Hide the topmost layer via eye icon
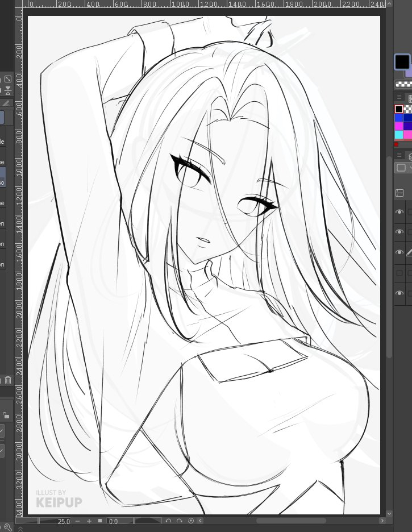Image resolution: width=412 pixels, height=532 pixels. tap(399, 212)
